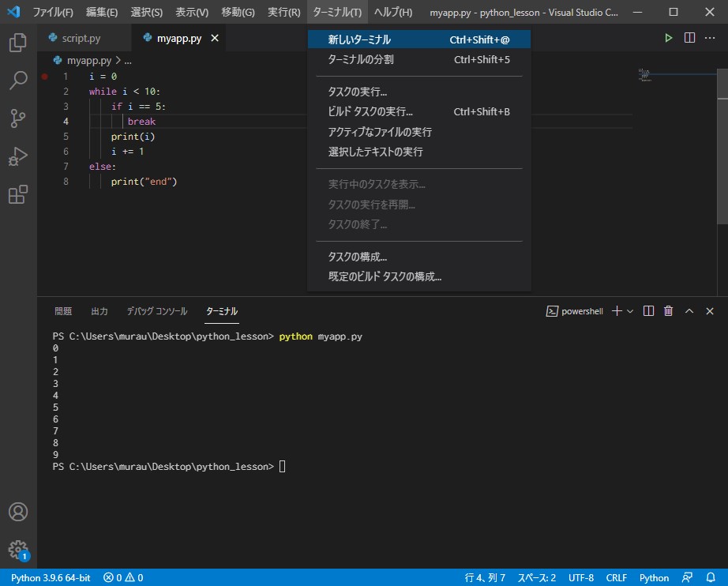Close the myapp.py tab
This screenshot has width=728, height=586.
tap(215, 38)
